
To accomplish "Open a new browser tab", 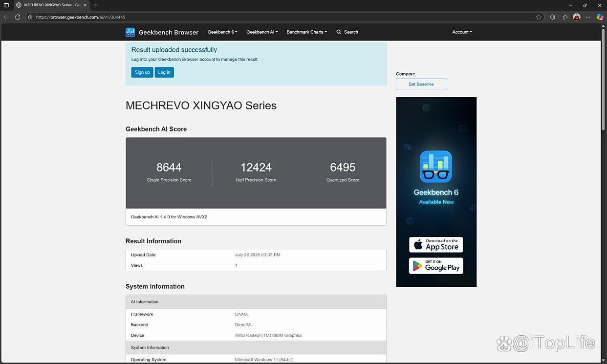I will pos(95,5).
